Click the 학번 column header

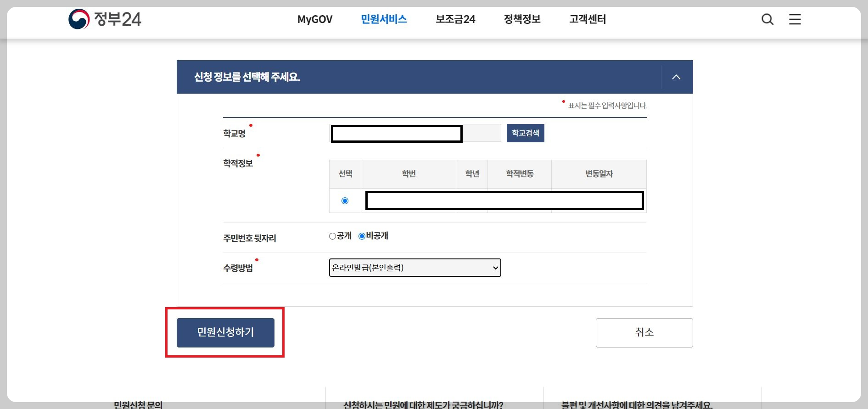pos(409,174)
